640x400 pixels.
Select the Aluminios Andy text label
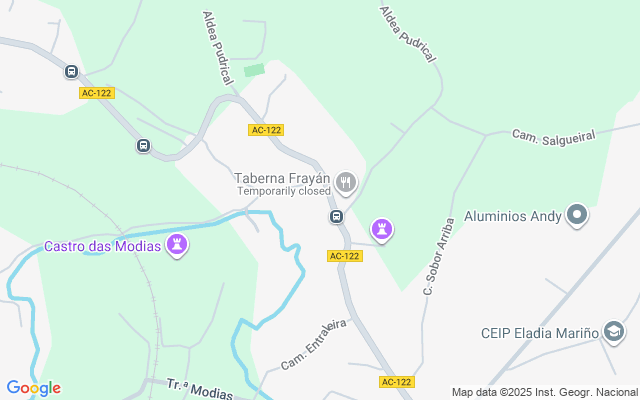click(x=513, y=216)
